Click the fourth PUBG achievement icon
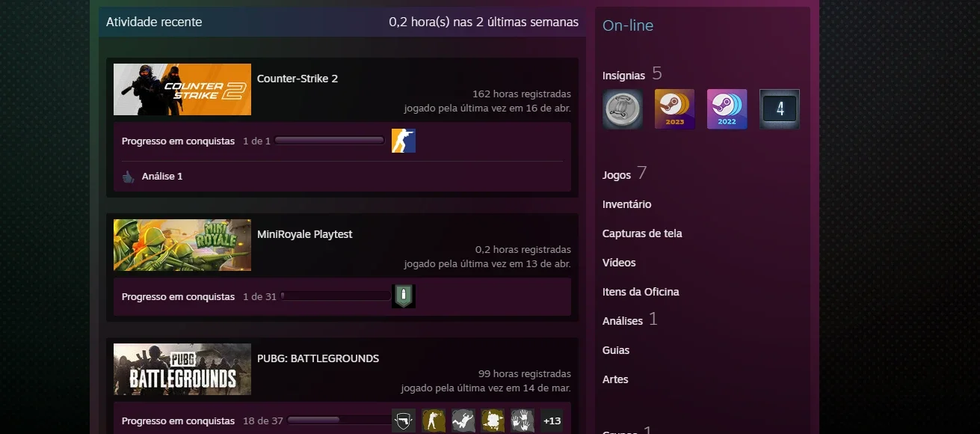This screenshot has height=434, width=980. coord(493,421)
